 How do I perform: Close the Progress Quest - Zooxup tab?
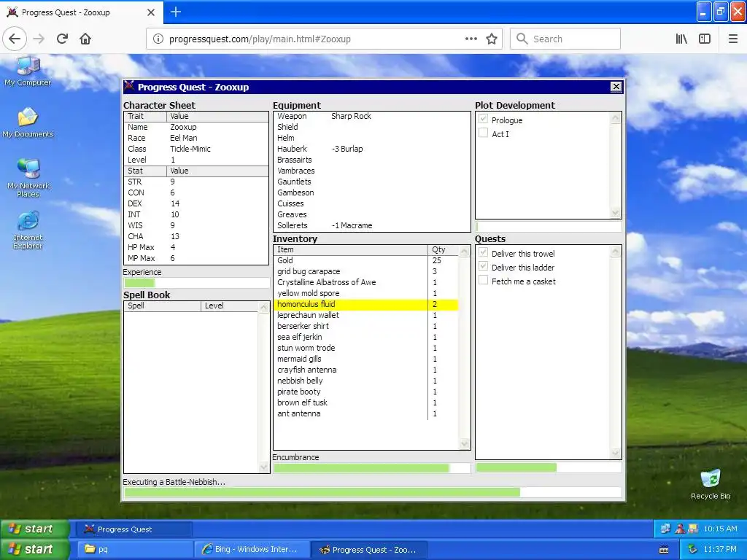pyautogui.click(x=151, y=12)
